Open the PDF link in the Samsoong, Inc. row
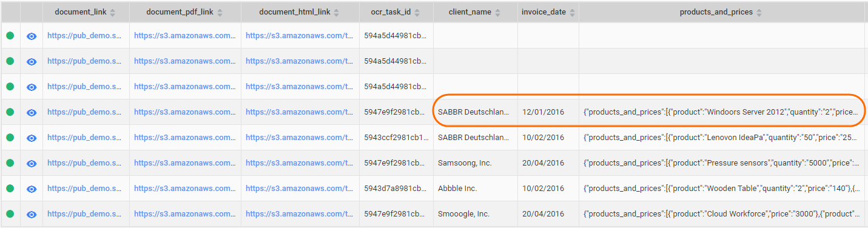 [x=185, y=163]
